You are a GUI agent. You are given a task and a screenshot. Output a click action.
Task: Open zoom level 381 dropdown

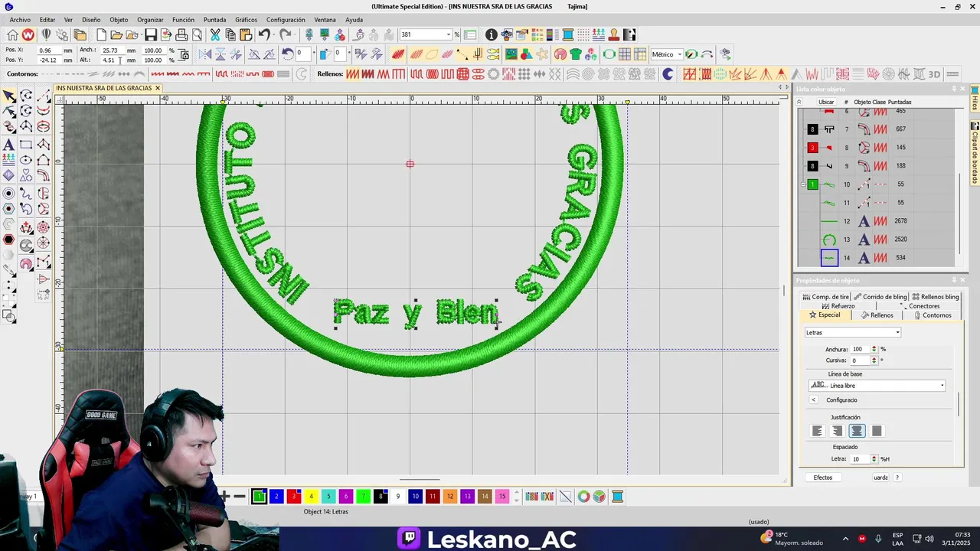(x=448, y=34)
